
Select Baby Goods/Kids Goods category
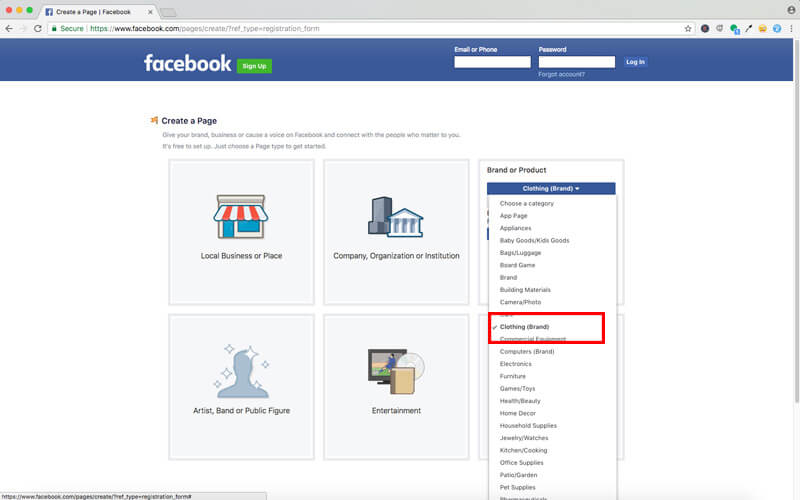(534, 240)
